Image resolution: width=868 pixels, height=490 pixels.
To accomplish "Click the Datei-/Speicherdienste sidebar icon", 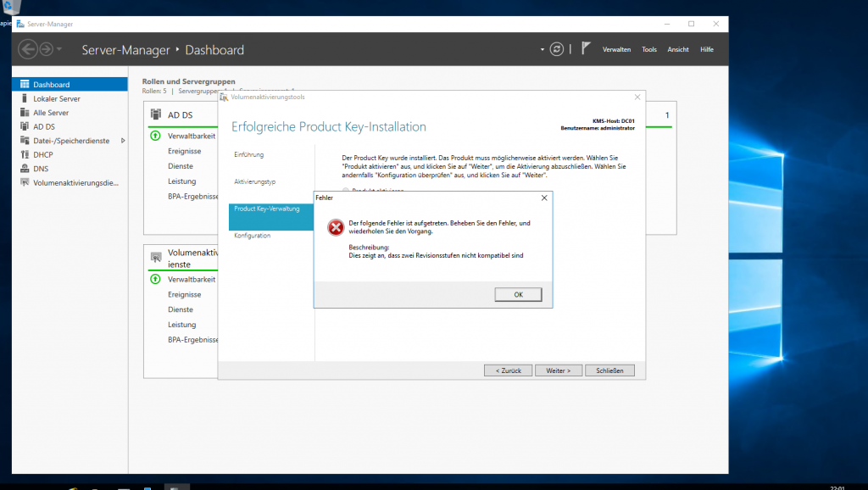I will click(x=25, y=140).
